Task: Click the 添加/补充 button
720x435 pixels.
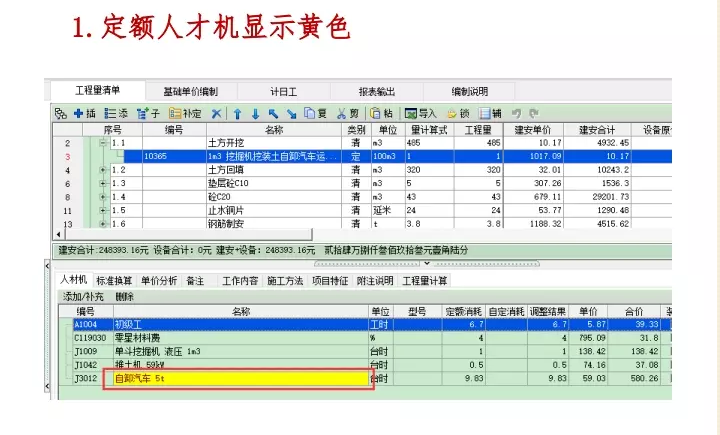Action: point(83,297)
